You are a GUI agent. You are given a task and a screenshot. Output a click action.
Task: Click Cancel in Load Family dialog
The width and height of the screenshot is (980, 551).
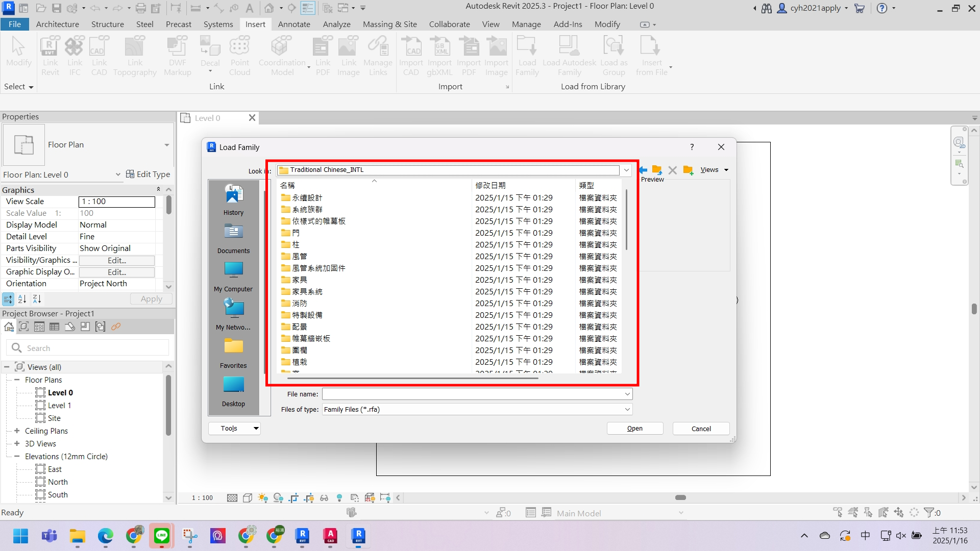point(701,429)
